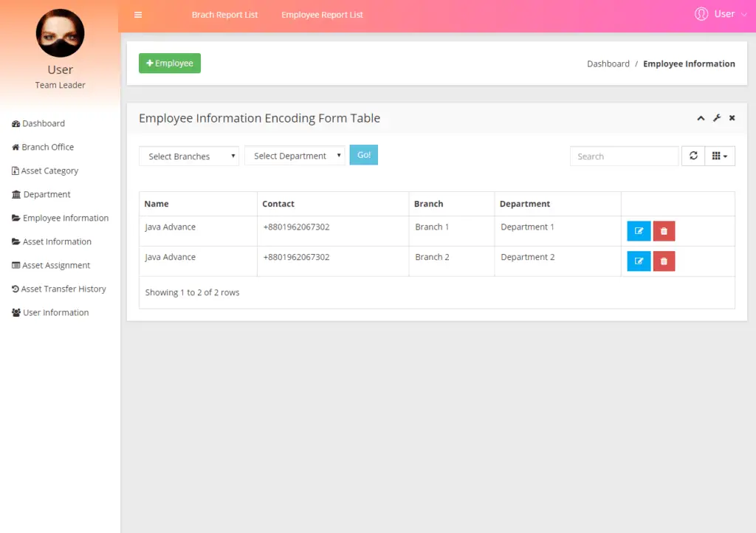This screenshot has width=756, height=533.
Task: Click the refresh icon on the table toolbar
Action: point(693,156)
